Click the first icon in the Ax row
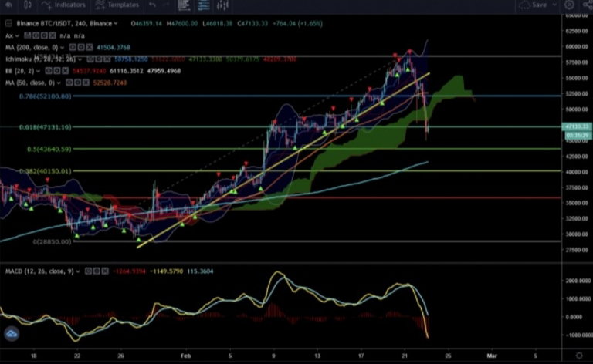Screen dimensions: 593x364 click(x=28, y=35)
